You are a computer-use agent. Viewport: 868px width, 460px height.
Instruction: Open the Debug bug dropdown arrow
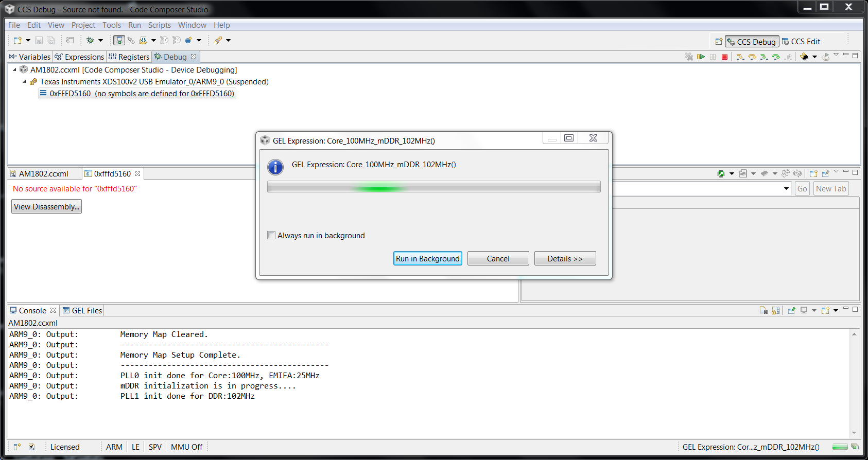coord(100,40)
